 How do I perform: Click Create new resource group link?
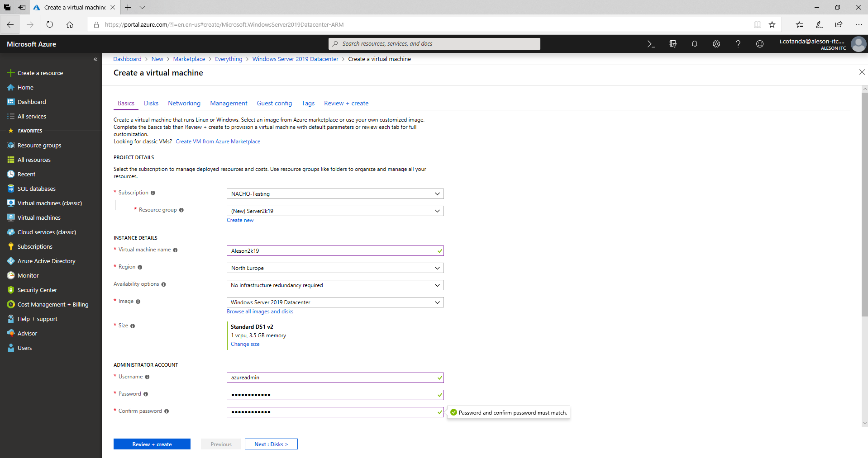pyautogui.click(x=240, y=221)
